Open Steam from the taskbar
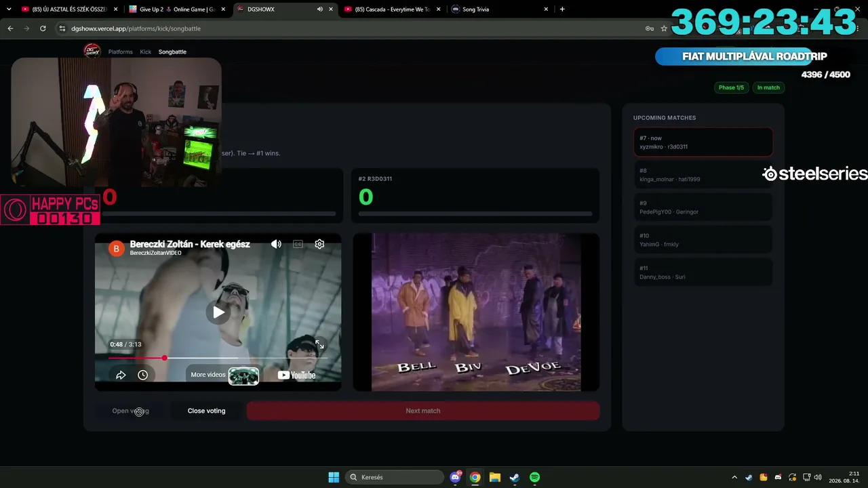Viewport: 868px width, 488px height. click(515, 477)
